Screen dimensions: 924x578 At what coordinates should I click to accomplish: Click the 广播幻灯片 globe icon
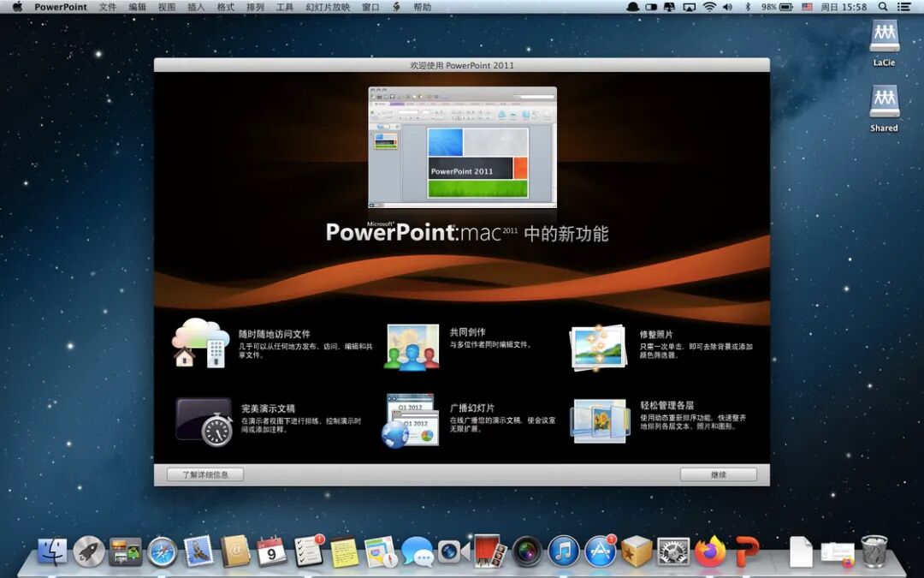(410, 420)
